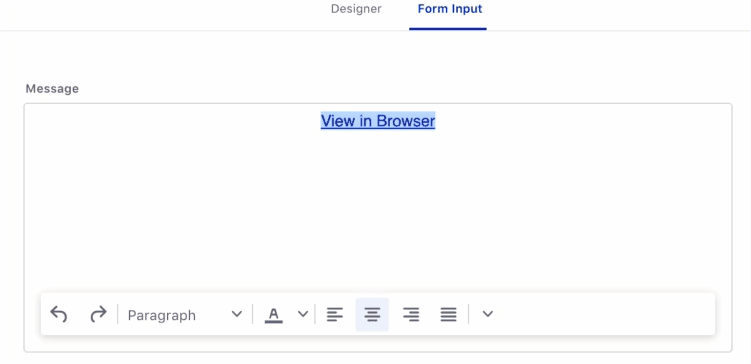Viewport: 751px width, 364px height.
Task: Click the Message field label
Action: point(52,89)
